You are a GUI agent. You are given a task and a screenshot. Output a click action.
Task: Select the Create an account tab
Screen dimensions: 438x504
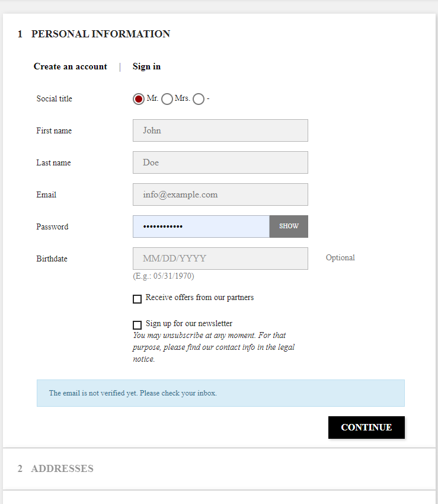coord(71,66)
